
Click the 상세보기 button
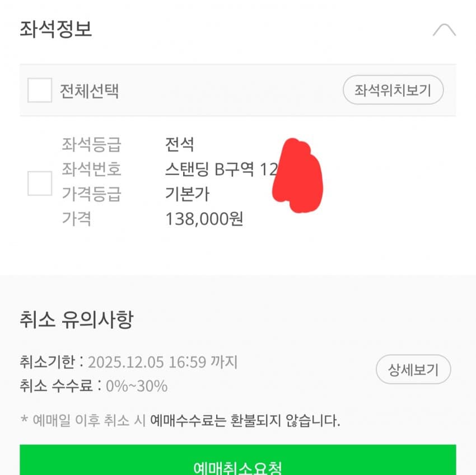pos(413,369)
